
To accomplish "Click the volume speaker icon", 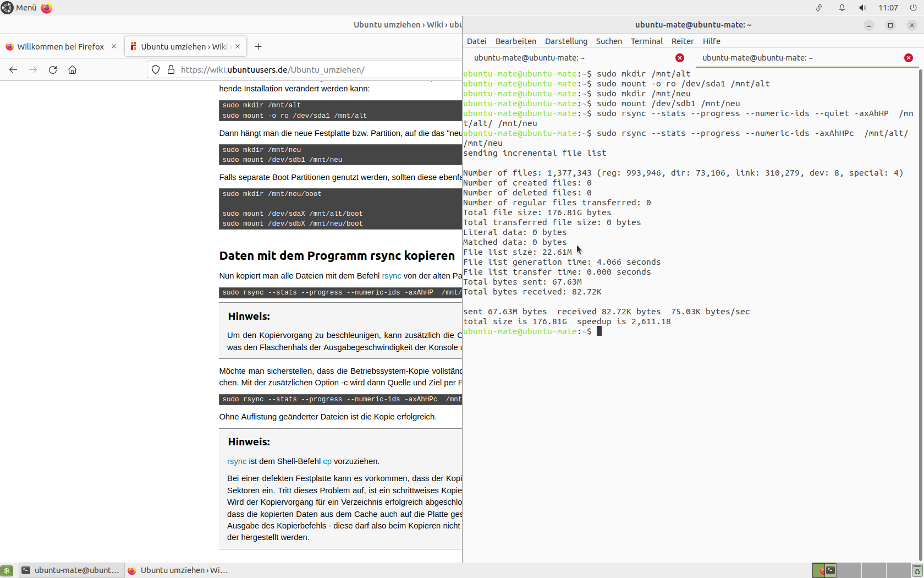I will [863, 8].
